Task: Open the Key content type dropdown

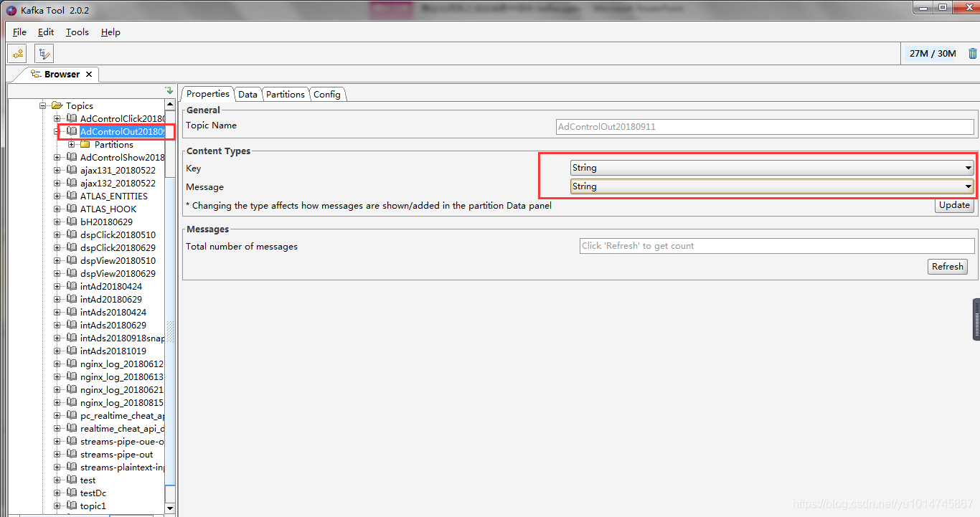Action: click(x=771, y=168)
